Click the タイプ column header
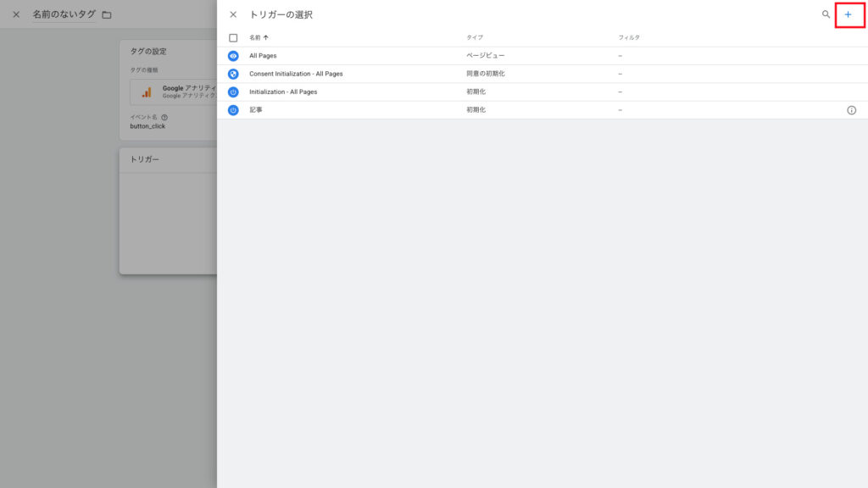Viewport: 868px width, 488px height. tap(474, 38)
